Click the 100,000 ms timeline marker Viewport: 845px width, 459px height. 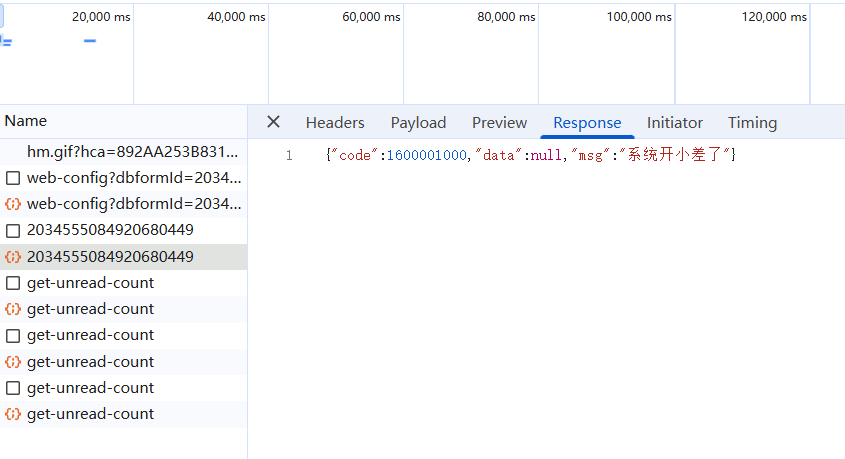[638, 17]
